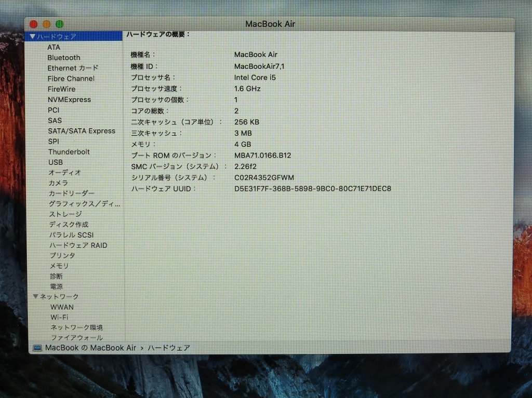Click ハードウェア in the bottom path bar
Viewport: 532px width, 398px height.
click(x=169, y=348)
